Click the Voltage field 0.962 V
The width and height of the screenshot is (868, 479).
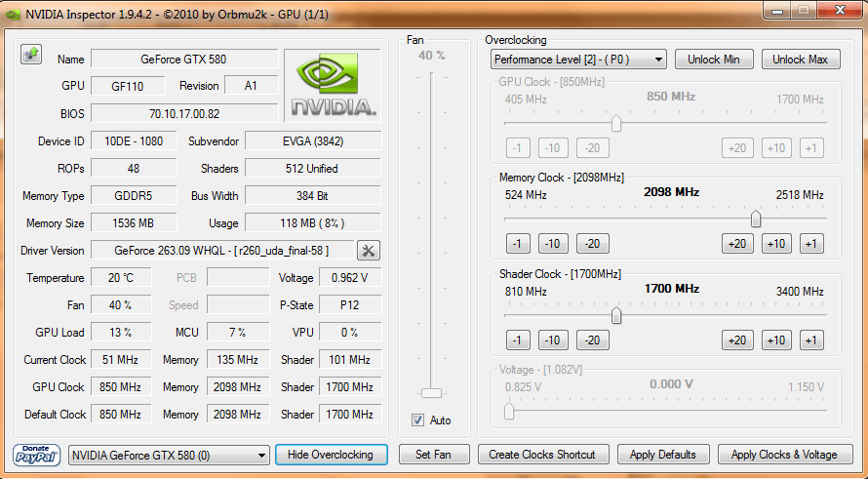point(350,278)
